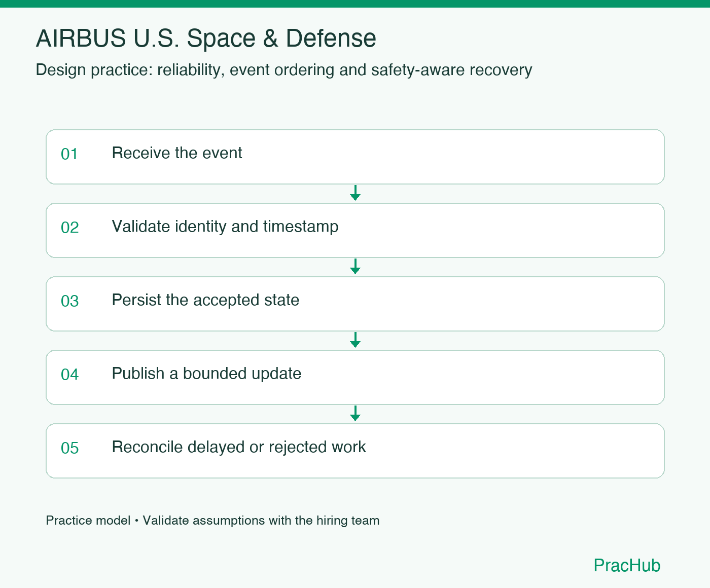The width and height of the screenshot is (710, 588).
Task: Select the subtitle starting with Design practice
Action: click(x=284, y=70)
